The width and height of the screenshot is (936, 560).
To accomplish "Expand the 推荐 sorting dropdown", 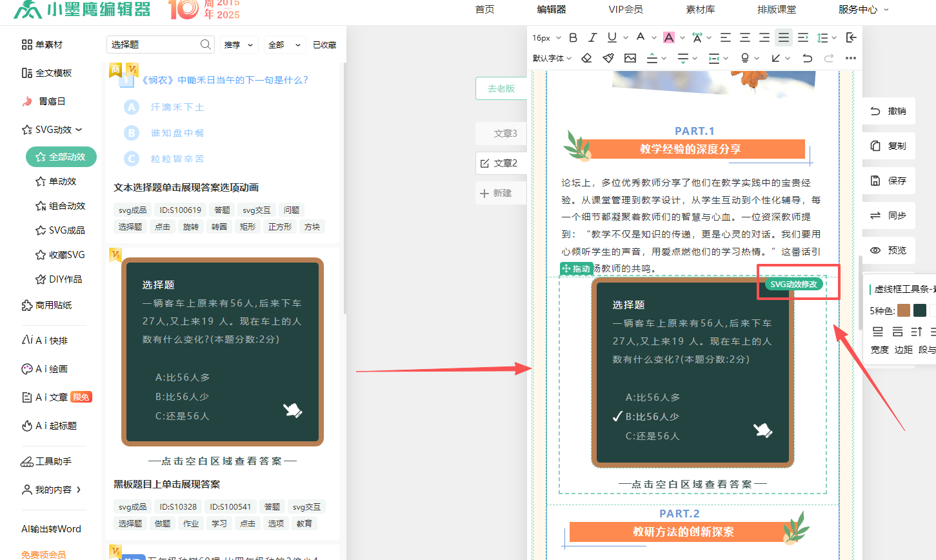I will [x=239, y=45].
